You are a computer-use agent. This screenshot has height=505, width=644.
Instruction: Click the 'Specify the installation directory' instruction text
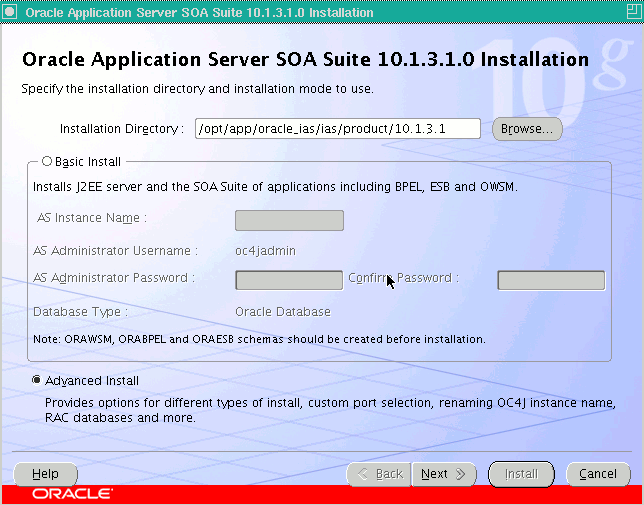(x=198, y=89)
